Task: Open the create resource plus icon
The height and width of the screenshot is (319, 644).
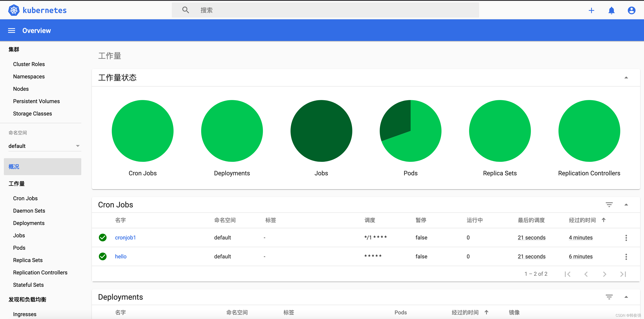Action: click(591, 10)
